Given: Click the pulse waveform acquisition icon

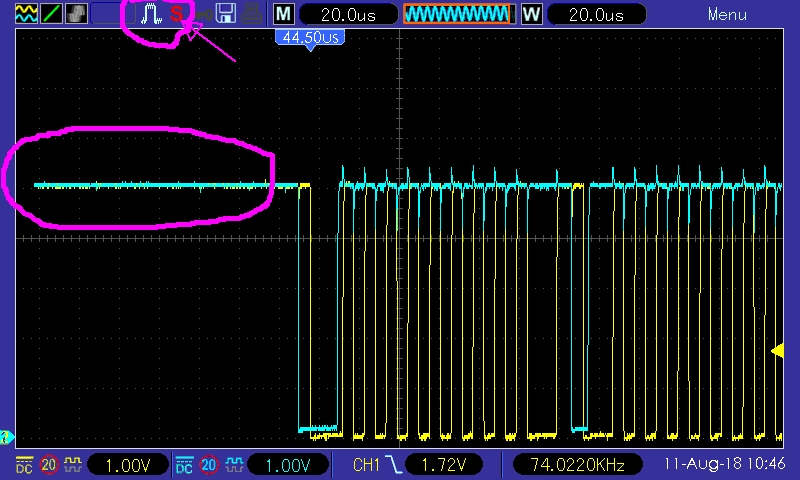Looking at the screenshot, I should pos(151,14).
